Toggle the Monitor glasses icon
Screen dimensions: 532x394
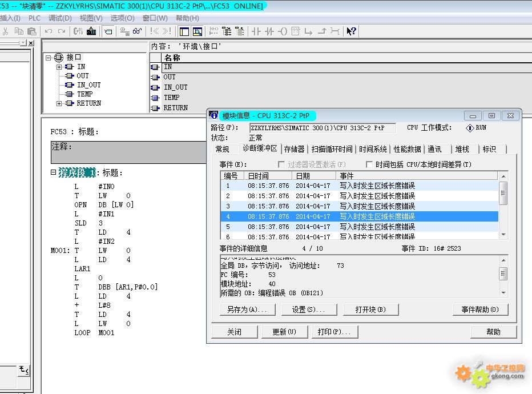point(138,31)
